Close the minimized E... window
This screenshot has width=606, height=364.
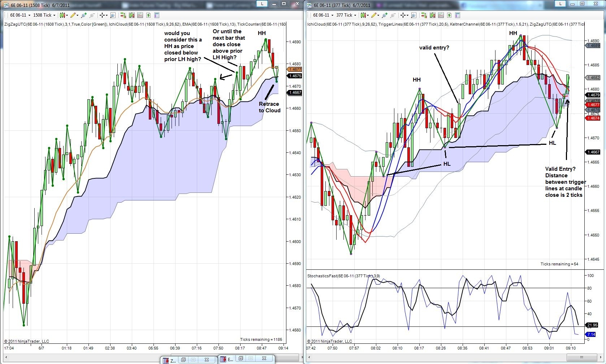264,359
